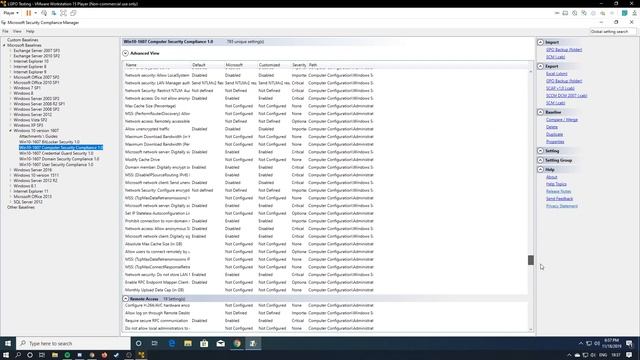Click the guest Windows Start button
640x360 pixels.
[8, 344]
